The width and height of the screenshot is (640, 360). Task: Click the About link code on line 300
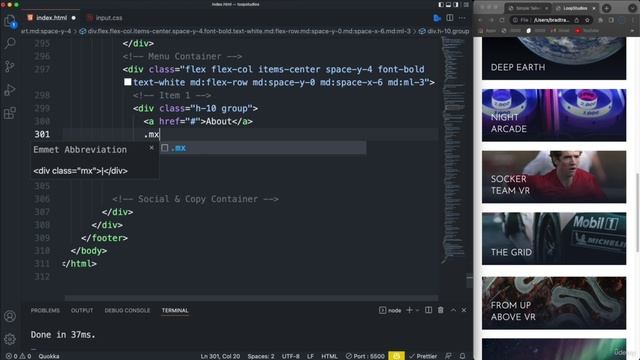[x=198, y=121]
